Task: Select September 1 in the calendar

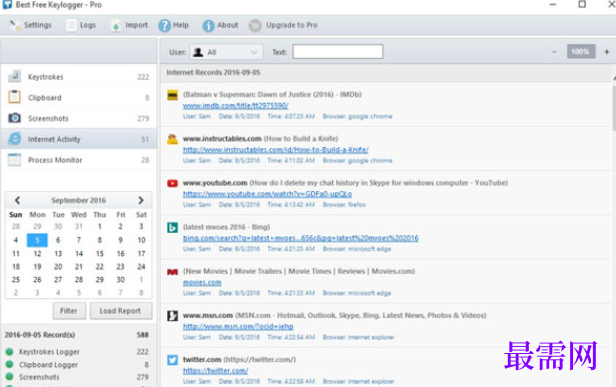Action: (x=99, y=226)
